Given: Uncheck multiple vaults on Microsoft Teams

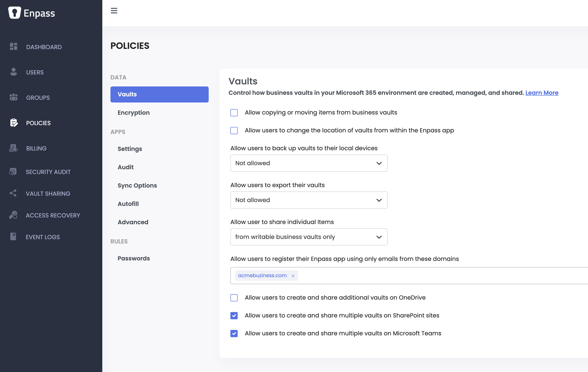Looking at the screenshot, I should coord(234,334).
